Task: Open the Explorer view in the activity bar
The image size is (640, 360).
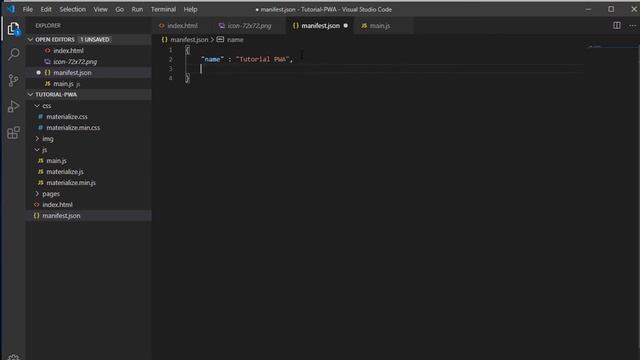Action: pyautogui.click(x=13, y=29)
